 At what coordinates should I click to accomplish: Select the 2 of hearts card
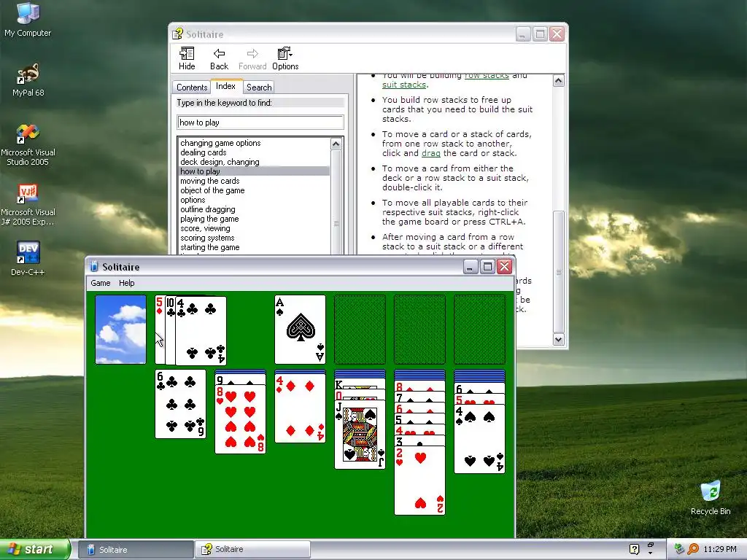pos(419,481)
